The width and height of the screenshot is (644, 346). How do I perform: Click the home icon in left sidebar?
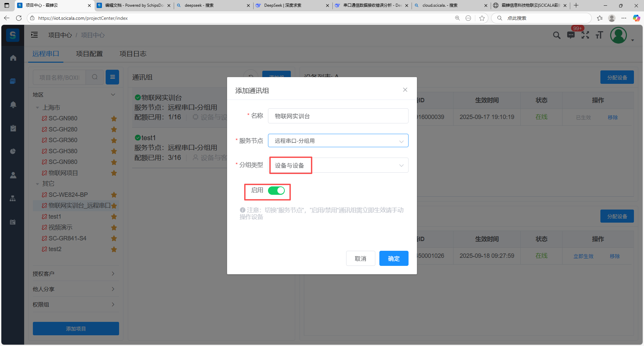coord(13,58)
